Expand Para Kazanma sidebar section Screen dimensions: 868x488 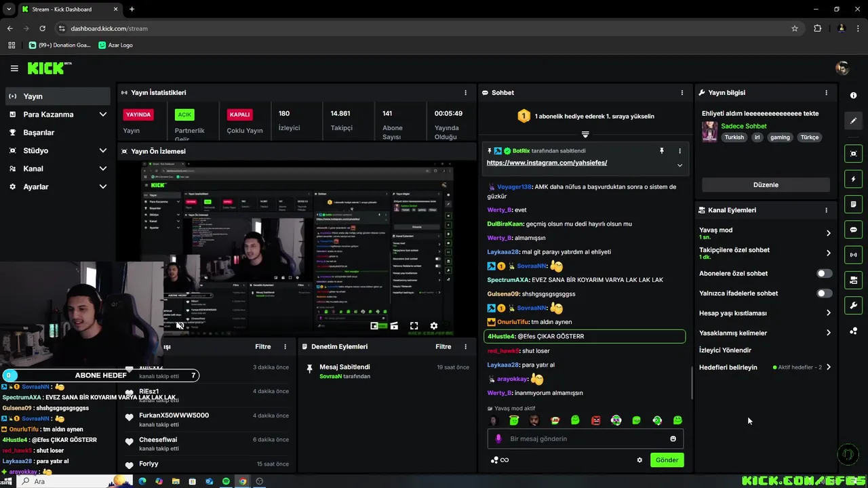pyautogui.click(x=103, y=115)
